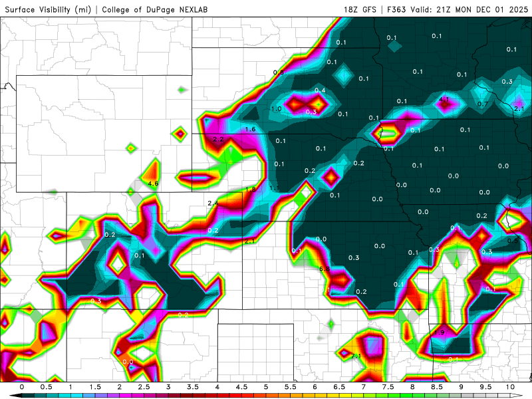
Task: Click the "College of DuPage NEXLAB" header text
Action: pos(155,9)
